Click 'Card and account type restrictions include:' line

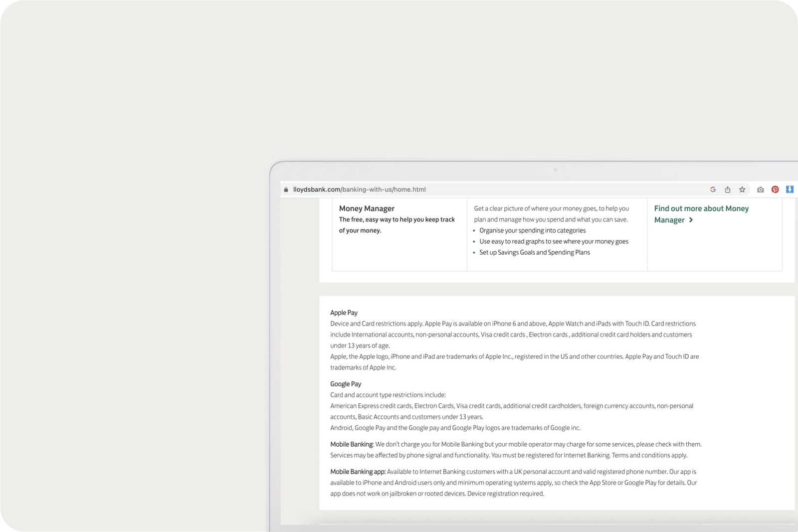(388, 395)
